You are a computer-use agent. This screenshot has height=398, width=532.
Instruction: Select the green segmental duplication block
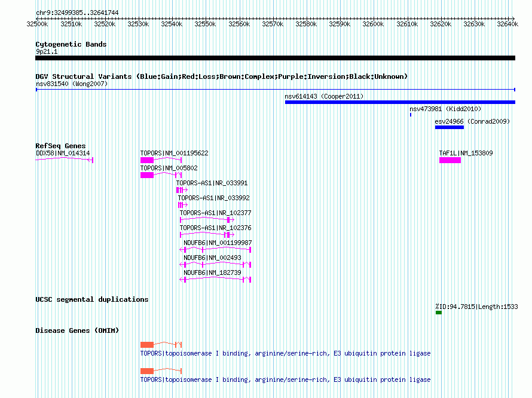pyautogui.click(x=439, y=313)
